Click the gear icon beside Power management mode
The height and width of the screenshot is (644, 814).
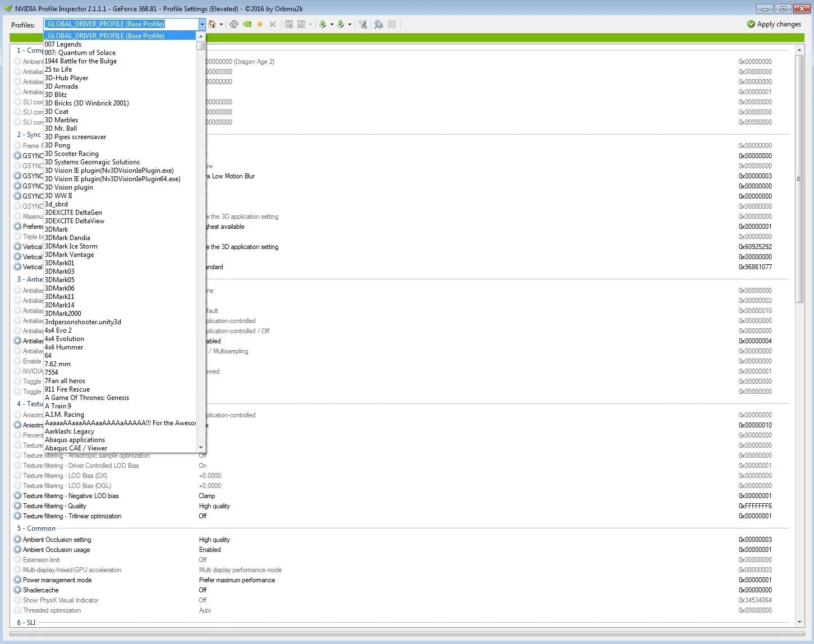[17, 580]
